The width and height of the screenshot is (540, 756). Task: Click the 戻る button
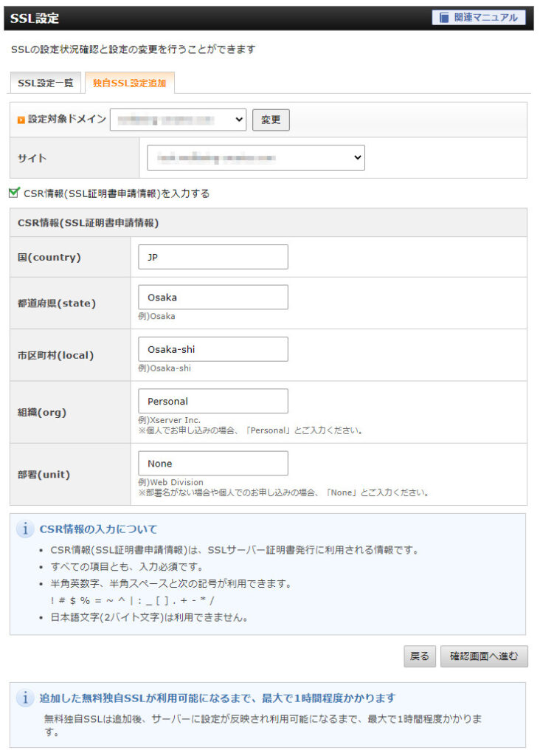pyautogui.click(x=420, y=656)
